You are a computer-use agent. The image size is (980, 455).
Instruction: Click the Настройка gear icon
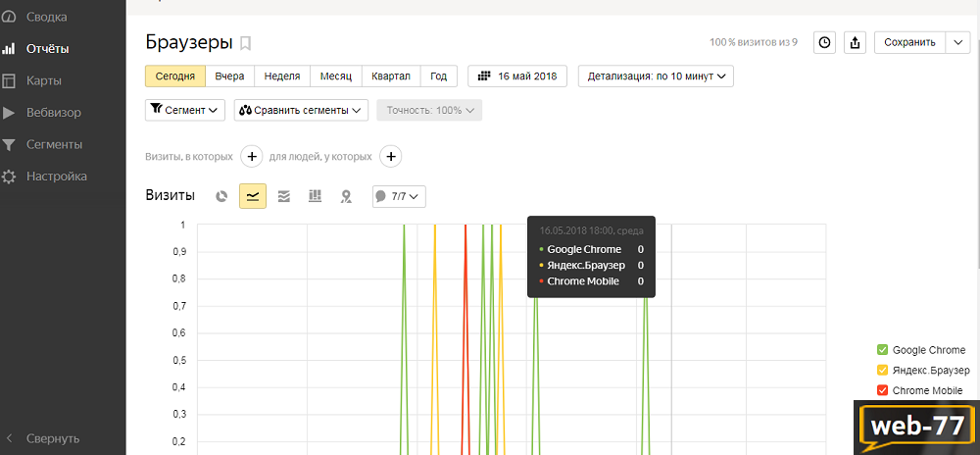[8, 177]
